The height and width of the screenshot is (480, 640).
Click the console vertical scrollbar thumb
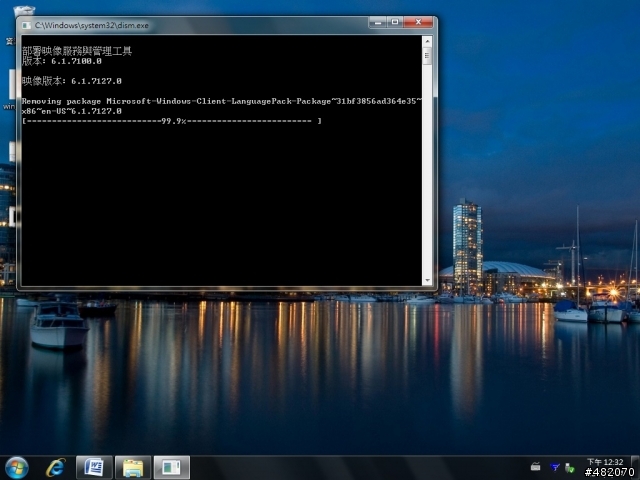[x=427, y=56]
